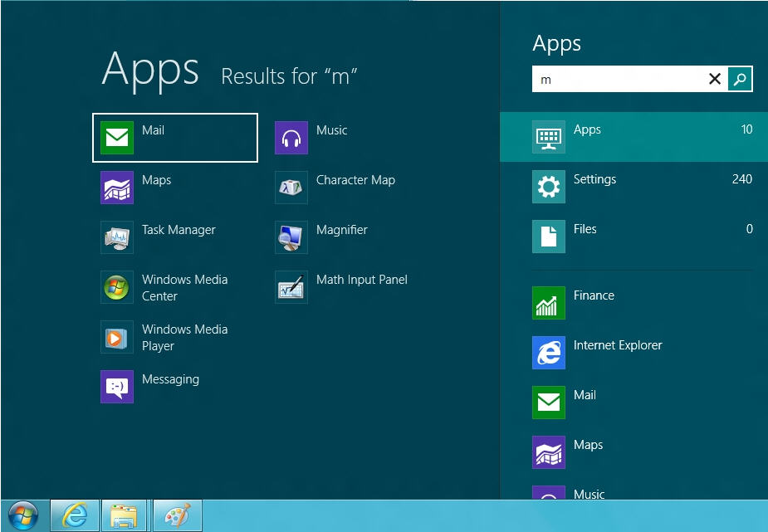Launch the Magnifier icon
The image size is (768, 532).
(x=291, y=237)
